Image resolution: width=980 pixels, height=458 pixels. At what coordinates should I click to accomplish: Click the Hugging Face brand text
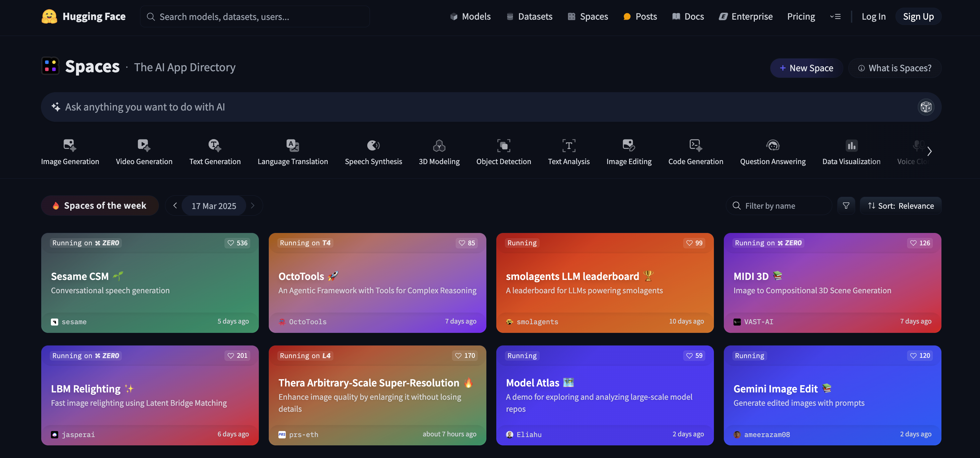click(94, 16)
